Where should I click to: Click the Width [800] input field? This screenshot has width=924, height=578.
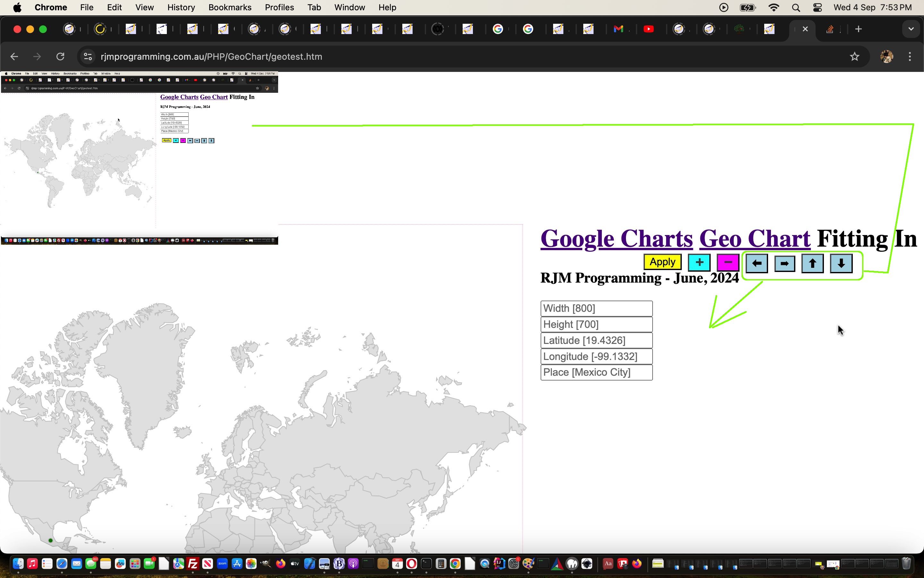tap(596, 309)
